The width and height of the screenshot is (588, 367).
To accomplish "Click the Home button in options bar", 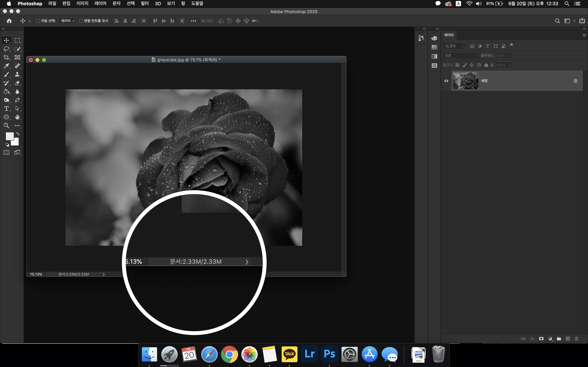I will pos(9,21).
